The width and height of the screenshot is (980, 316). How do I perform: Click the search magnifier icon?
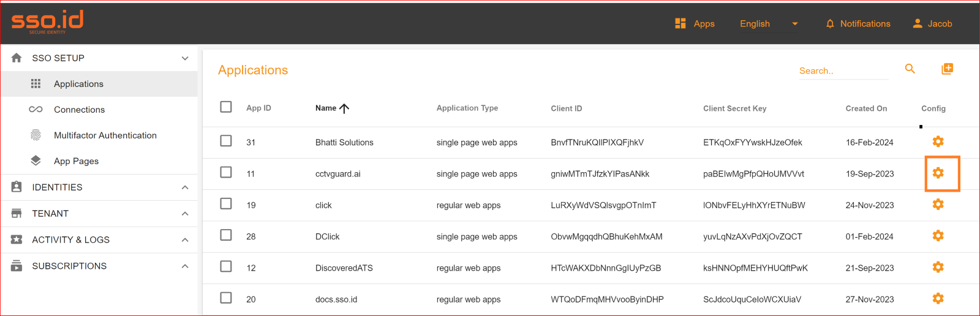(x=910, y=69)
